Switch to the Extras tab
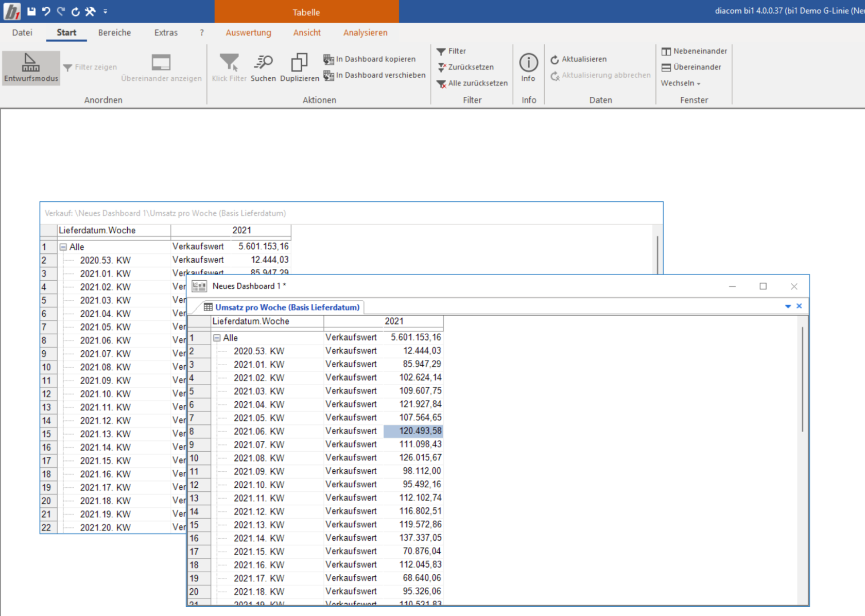Viewport: 865px width, 616px height. (166, 32)
